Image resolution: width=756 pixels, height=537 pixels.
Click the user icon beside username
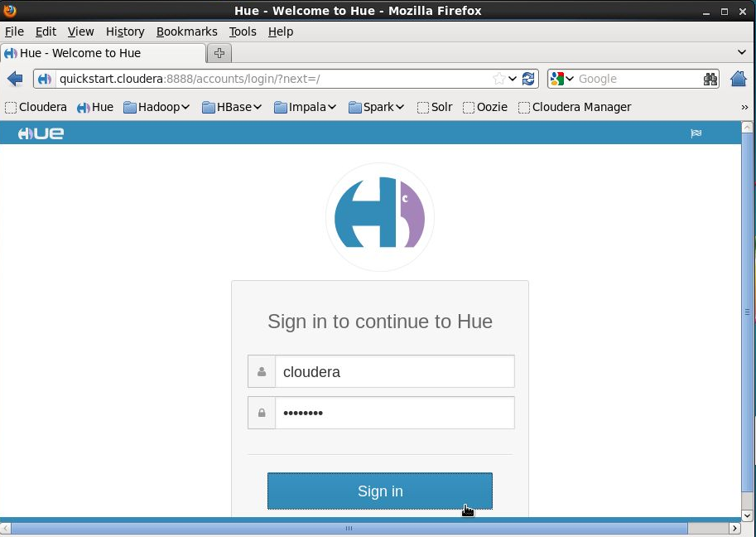coord(262,371)
